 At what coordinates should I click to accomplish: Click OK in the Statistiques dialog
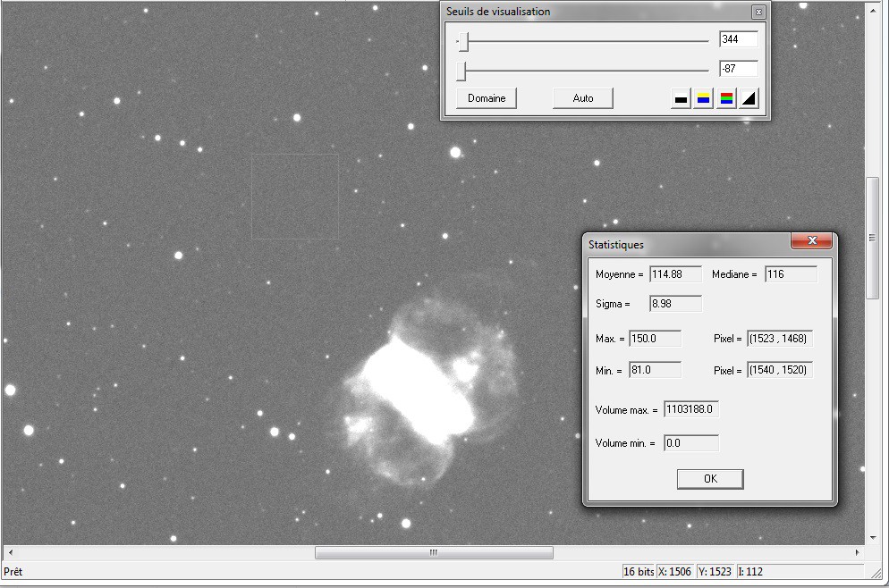tap(709, 478)
